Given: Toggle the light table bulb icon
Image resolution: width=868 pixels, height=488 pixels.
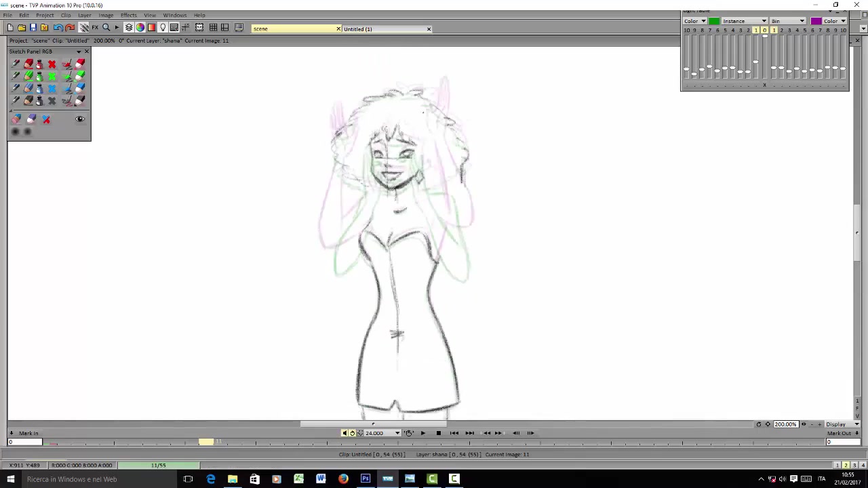Looking at the screenshot, I should [x=163, y=28].
